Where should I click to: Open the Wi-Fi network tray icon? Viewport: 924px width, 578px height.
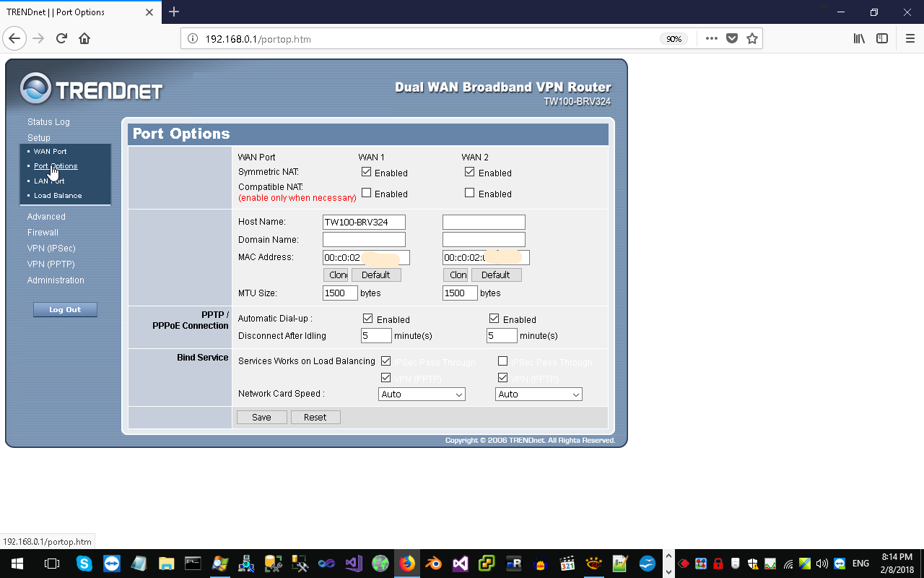coord(788,564)
